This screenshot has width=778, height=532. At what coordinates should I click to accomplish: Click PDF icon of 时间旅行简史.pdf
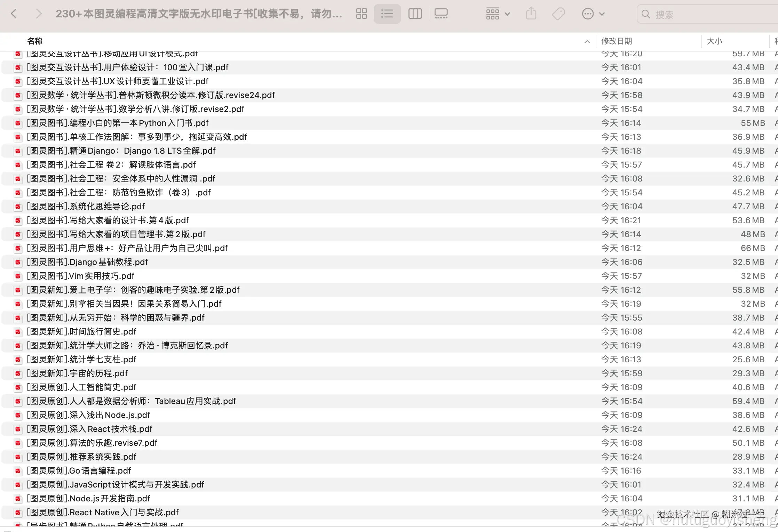click(x=18, y=332)
